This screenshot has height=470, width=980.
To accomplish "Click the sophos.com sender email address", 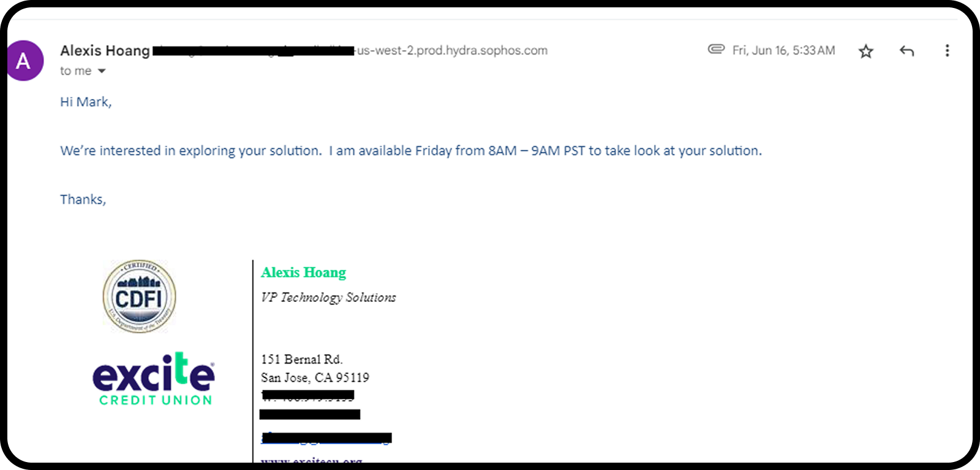I will [x=350, y=51].
